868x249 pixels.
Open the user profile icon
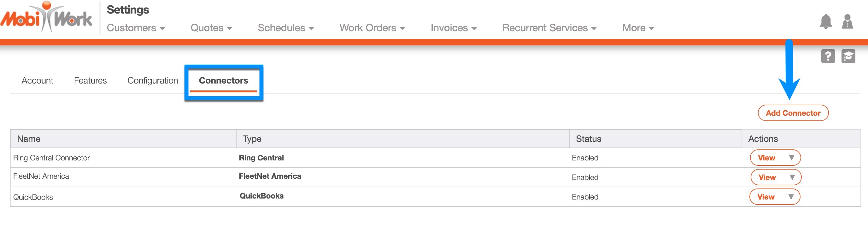click(x=847, y=22)
